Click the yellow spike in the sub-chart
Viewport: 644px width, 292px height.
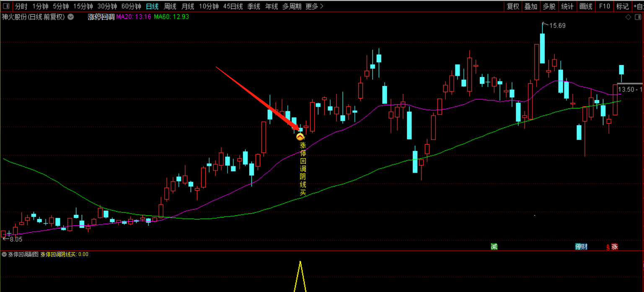click(x=300, y=276)
